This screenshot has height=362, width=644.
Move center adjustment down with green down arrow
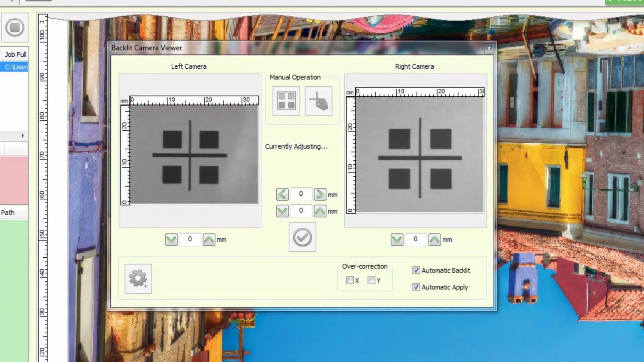282,211
